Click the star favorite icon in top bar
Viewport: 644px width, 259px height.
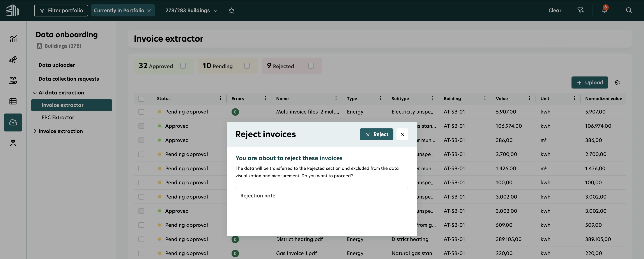coord(231,11)
